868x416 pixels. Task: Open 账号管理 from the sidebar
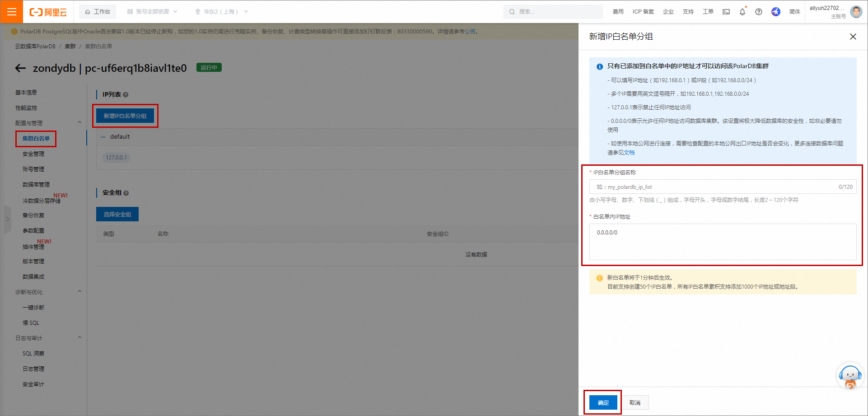click(33, 169)
